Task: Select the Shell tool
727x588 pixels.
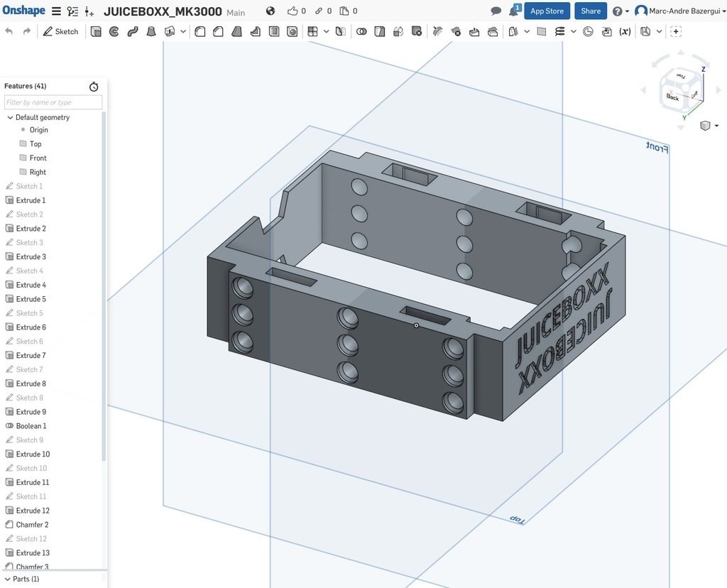Action: coord(274,31)
